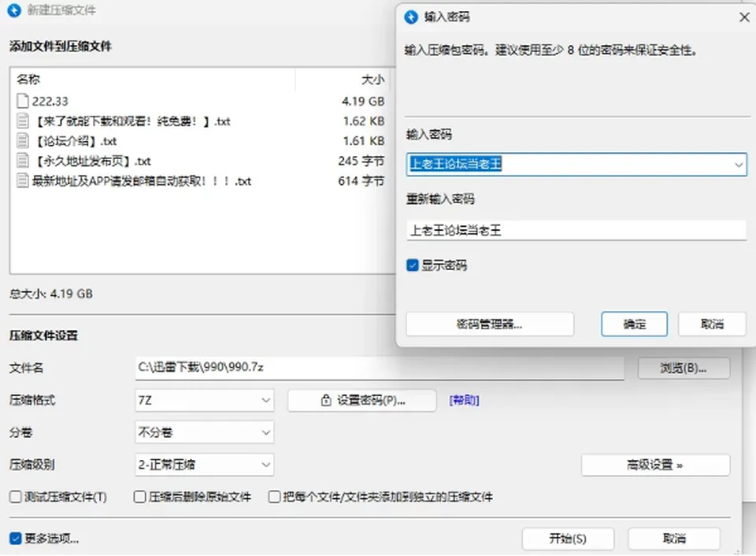
Task: Select 最新地址及APP请发邮箱自动获取！！！.txt
Action: [141, 181]
